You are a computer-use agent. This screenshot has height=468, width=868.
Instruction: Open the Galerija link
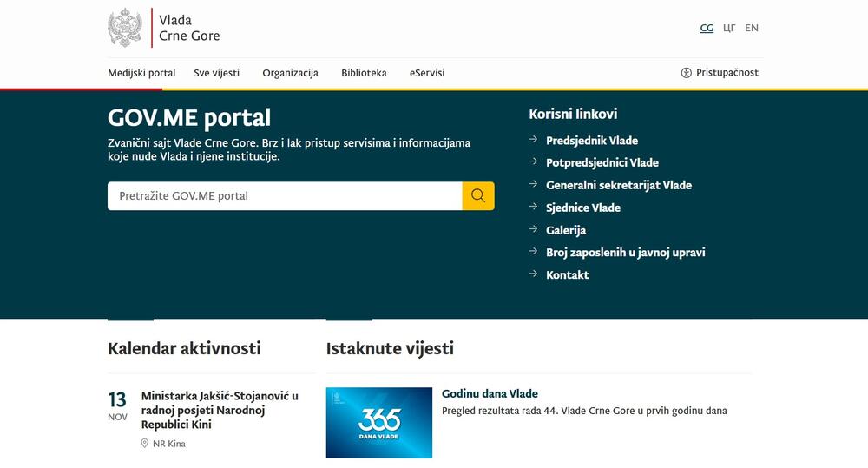tap(566, 230)
